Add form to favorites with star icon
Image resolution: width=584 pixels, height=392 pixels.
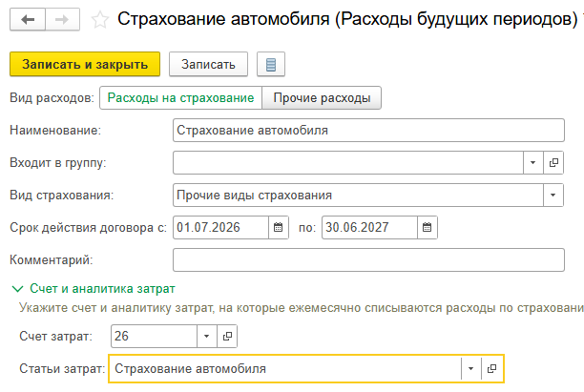pyautogui.click(x=100, y=20)
